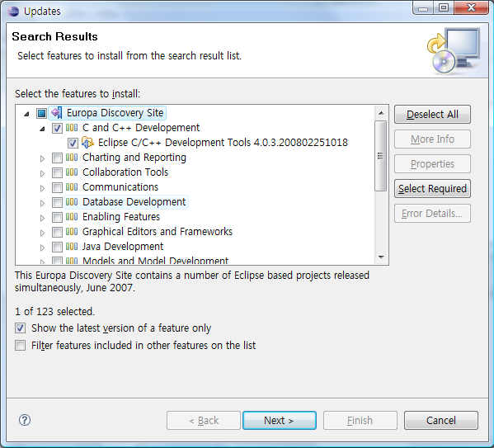Click the '1 of 123 selected.' status text
This screenshot has width=494, height=448.
pos(54,312)
